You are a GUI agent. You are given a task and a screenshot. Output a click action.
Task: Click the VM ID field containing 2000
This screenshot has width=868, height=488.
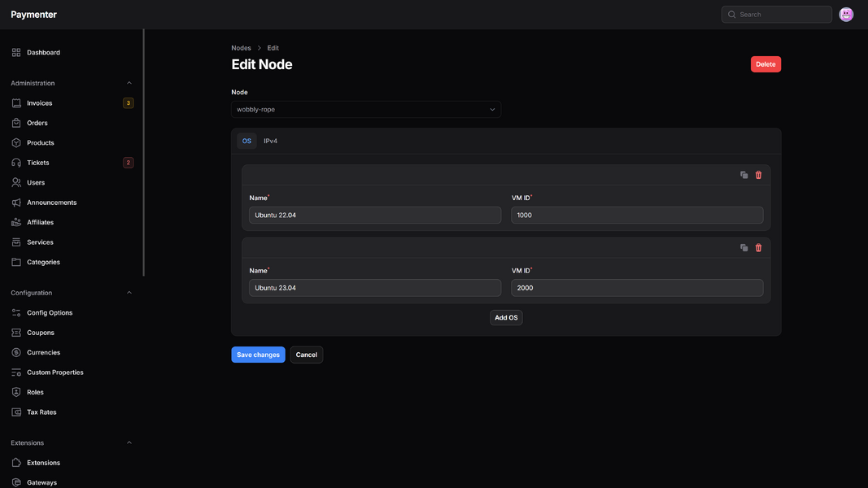(637, 288)
